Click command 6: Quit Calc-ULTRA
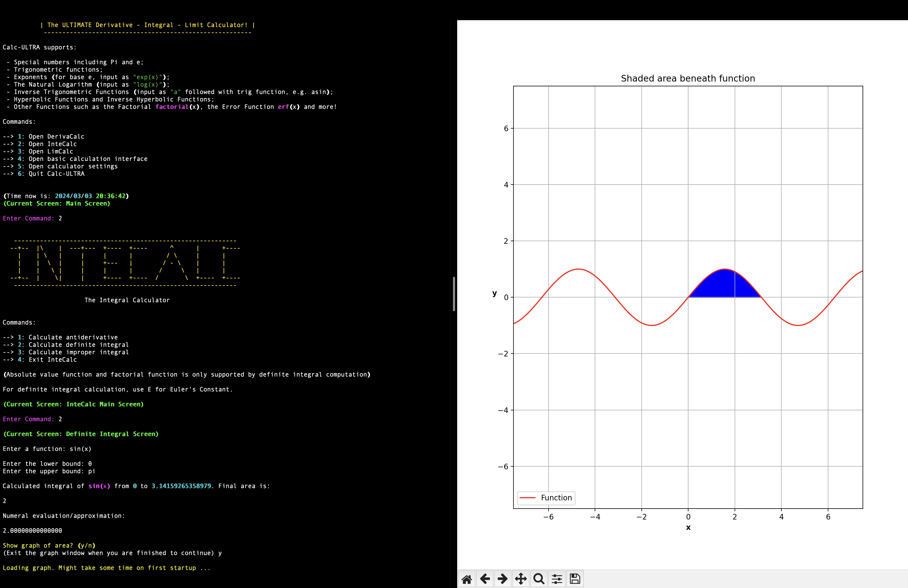The image size is (908, 588). (x=44, y=174)
